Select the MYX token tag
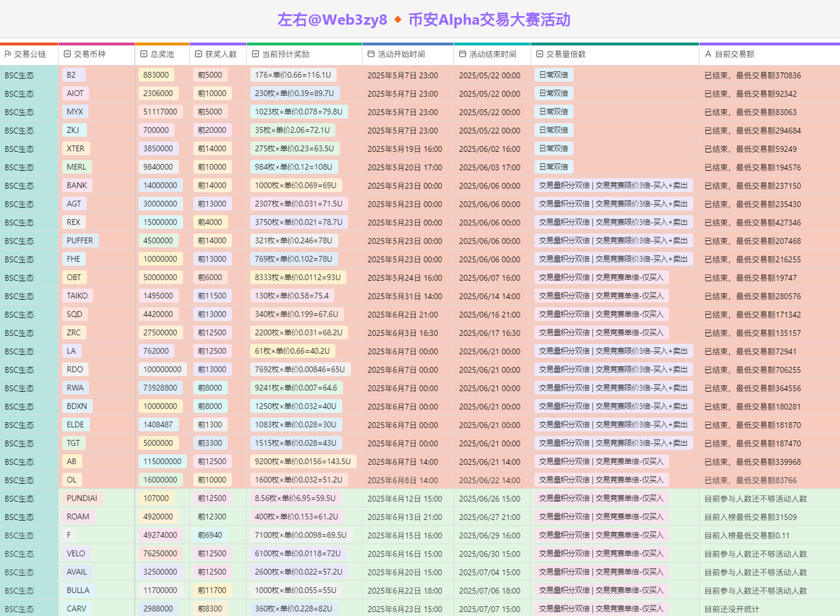This screenshot has width=840, height=616. [x=75, y=112]
